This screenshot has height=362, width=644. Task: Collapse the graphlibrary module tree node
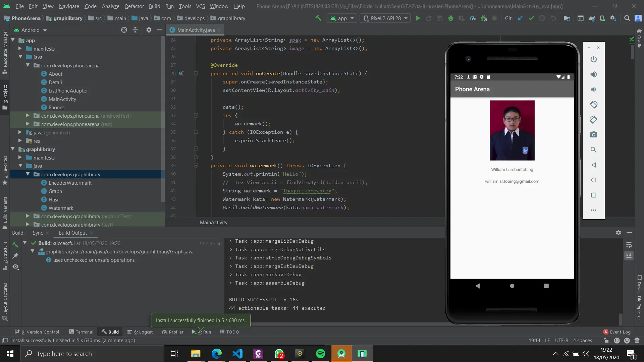[x=13, y=149]
